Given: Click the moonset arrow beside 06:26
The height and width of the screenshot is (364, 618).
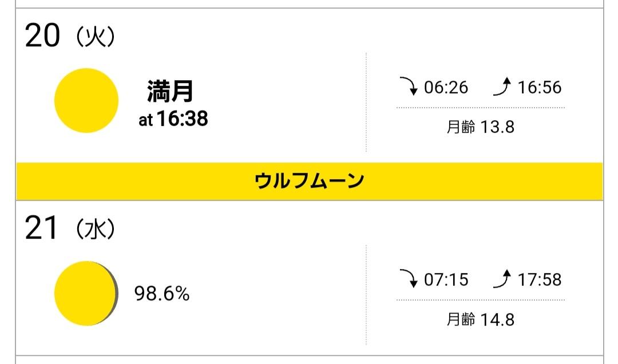Looking at the screenshot, I should pyautogui.click(x=410, y=88).
